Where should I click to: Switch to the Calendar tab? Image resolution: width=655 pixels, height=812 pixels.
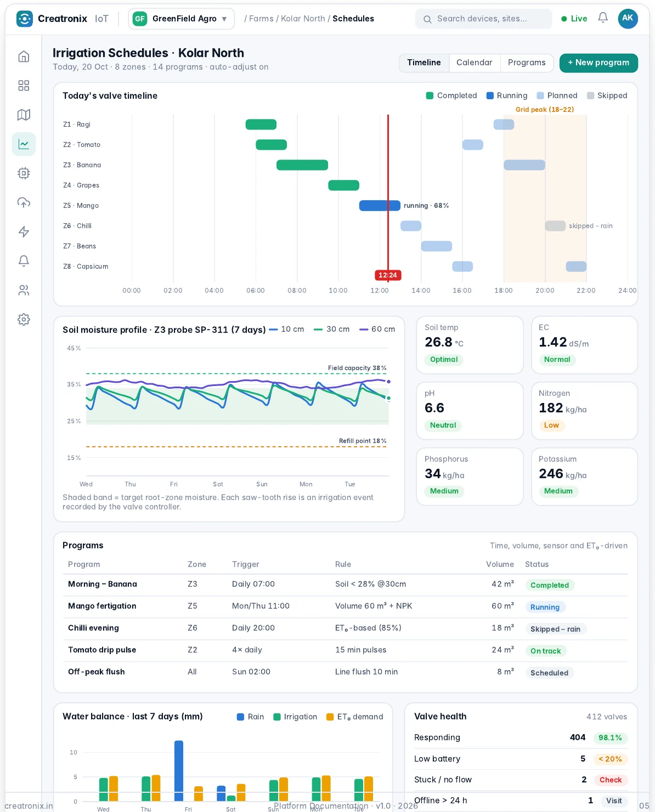(475, 63)
